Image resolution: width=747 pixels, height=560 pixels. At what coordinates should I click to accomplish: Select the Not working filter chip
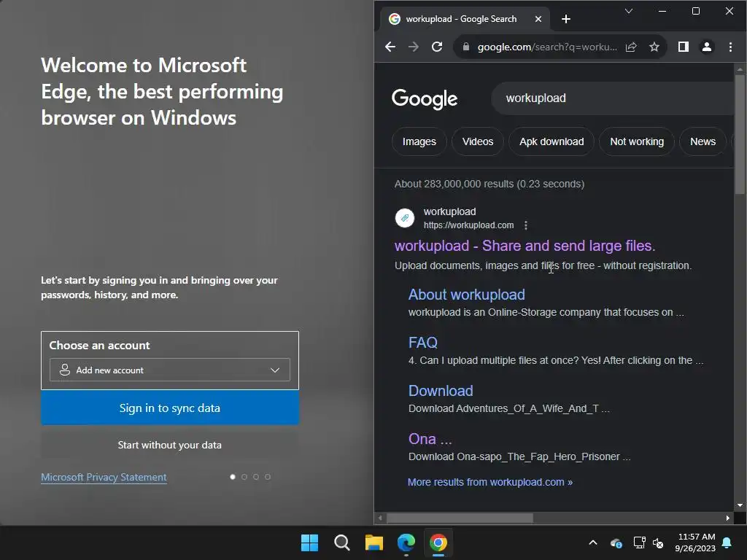click(x=637, y=141)
